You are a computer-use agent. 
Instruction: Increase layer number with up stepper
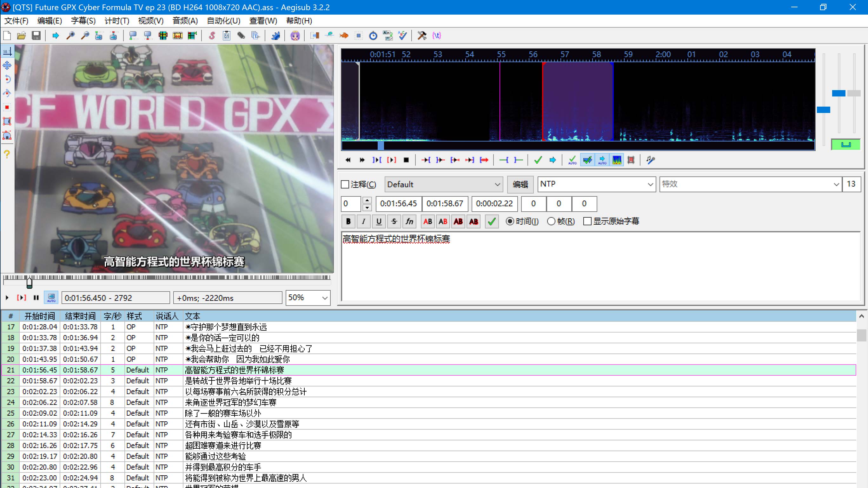367,200
